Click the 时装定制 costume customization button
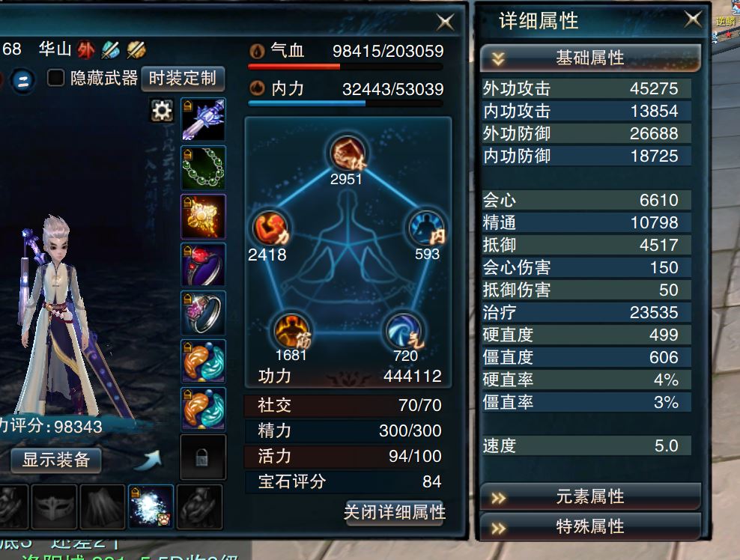The image size is (740, 560). tap(183, 79)
